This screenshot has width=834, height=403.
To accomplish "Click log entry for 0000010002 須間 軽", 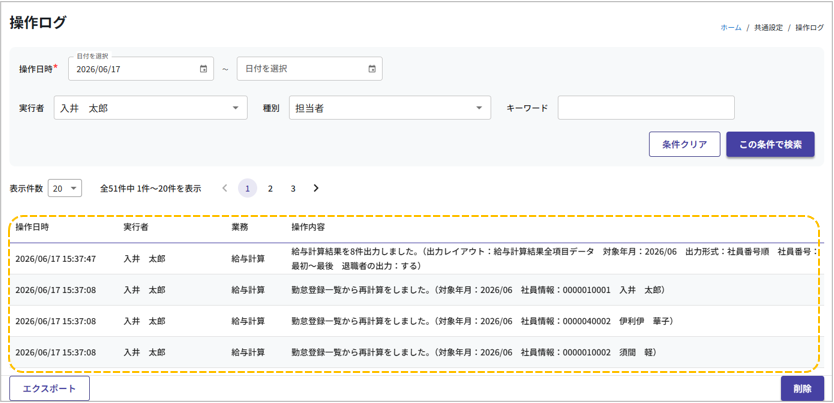I will click(473, 352).
